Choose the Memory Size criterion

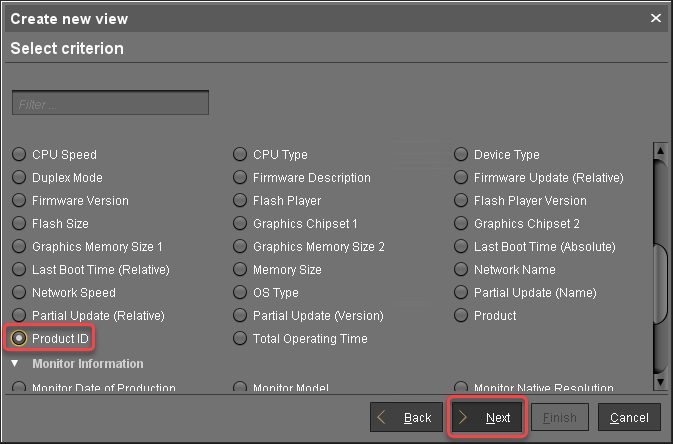click(x=240, y=270)
